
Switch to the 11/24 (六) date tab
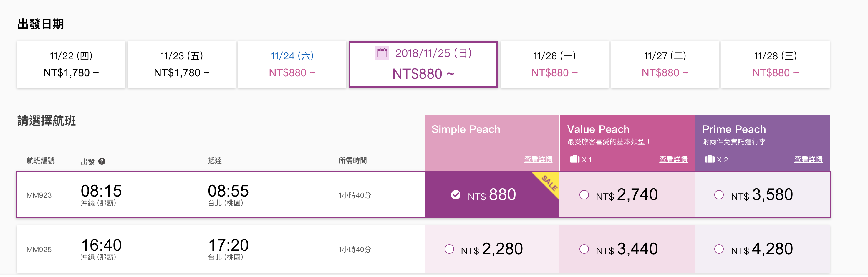pos(292,65)
